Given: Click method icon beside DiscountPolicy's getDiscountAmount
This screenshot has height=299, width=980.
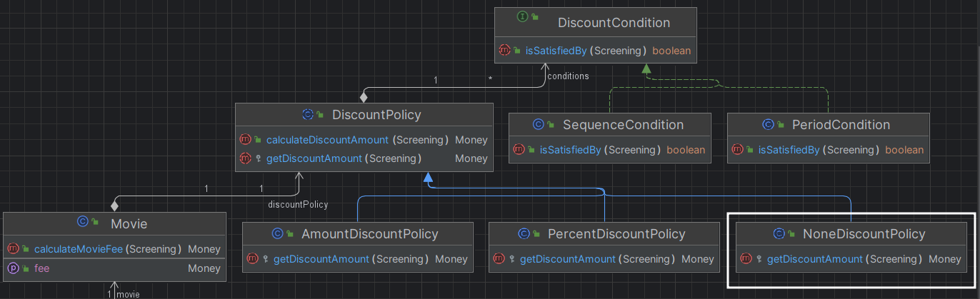Looking at the screenshot, I should point(245,158).
